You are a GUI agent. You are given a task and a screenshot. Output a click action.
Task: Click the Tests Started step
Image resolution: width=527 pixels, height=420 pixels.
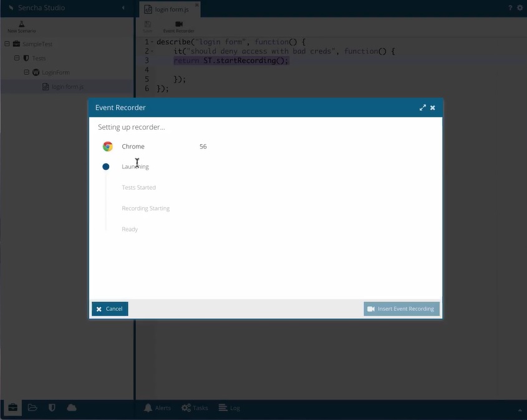(139, 187)
